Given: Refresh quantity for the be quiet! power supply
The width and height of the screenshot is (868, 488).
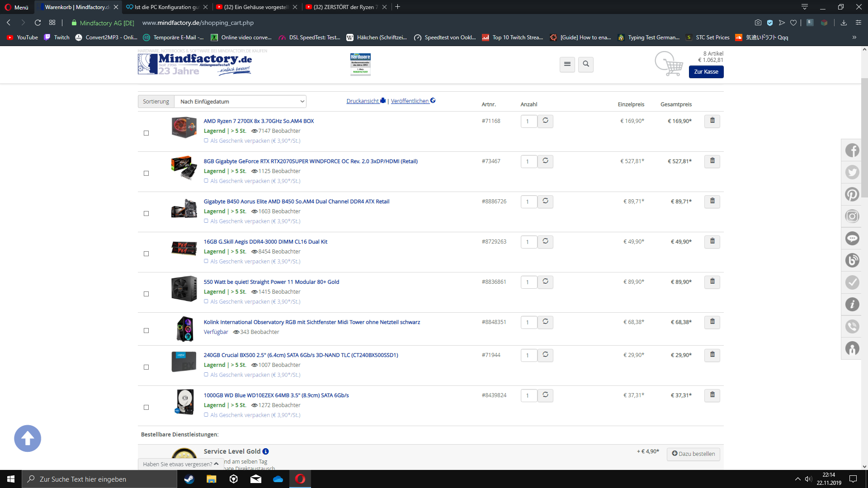Looking at the screenshot, I should tap(545, 282).
